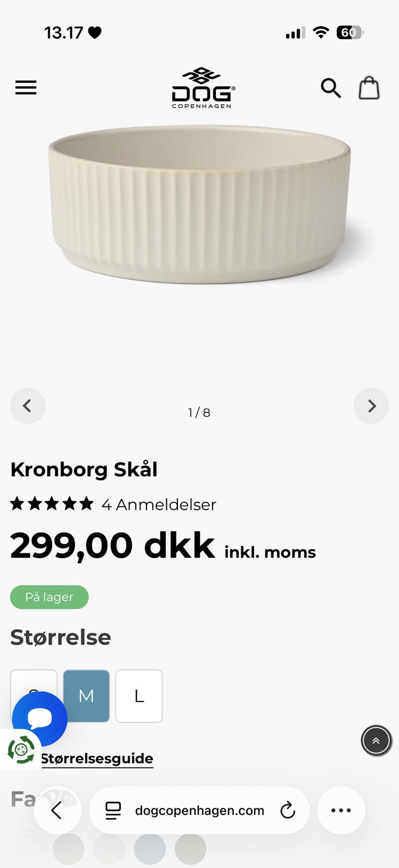Viewport: 399px width, 868px height.
Task: Reload the page with the refresh icon
Action: [x=287, y=810]
